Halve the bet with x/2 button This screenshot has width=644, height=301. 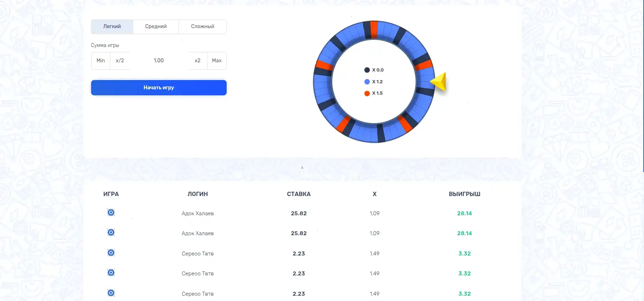120,61
